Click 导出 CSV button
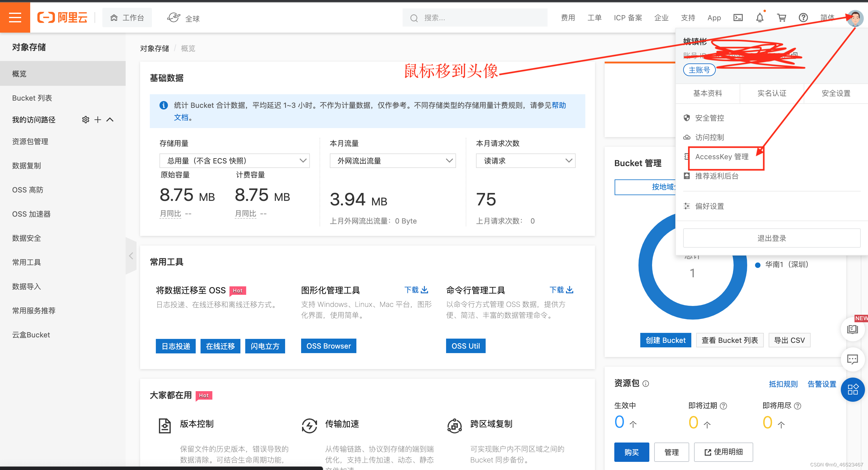This screenshot has height=470, width=868. click(789, 340)
